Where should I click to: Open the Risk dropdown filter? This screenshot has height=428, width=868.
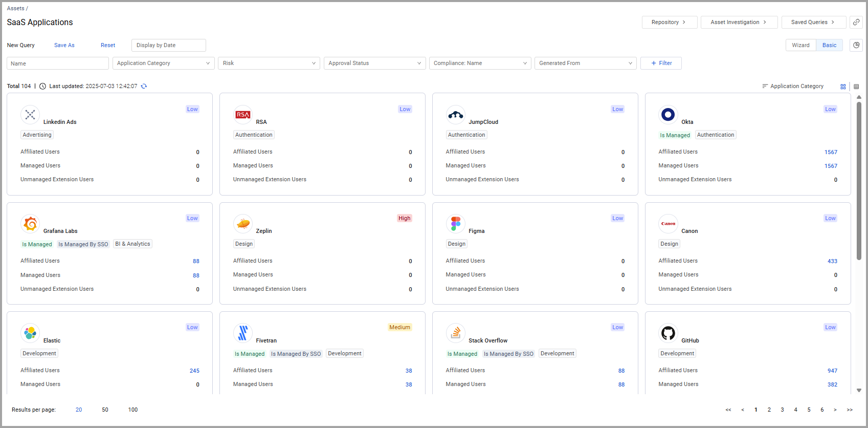[x=269, y=63]
